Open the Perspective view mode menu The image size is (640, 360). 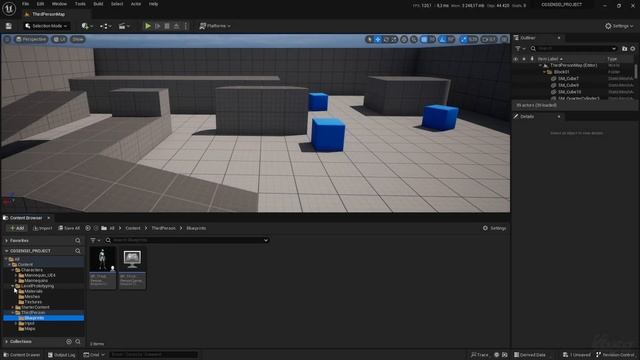[x=31, y=39]
